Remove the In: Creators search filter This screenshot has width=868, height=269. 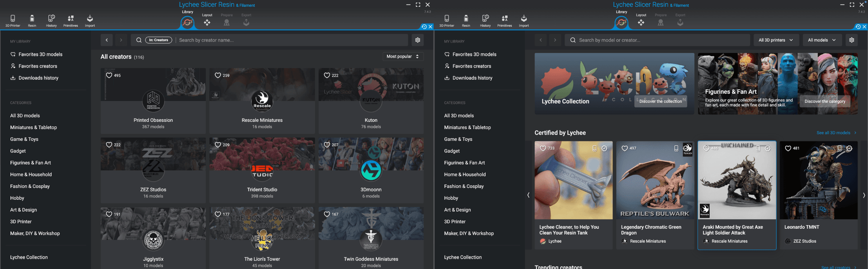pyautogui.click(x=159, y=40)
